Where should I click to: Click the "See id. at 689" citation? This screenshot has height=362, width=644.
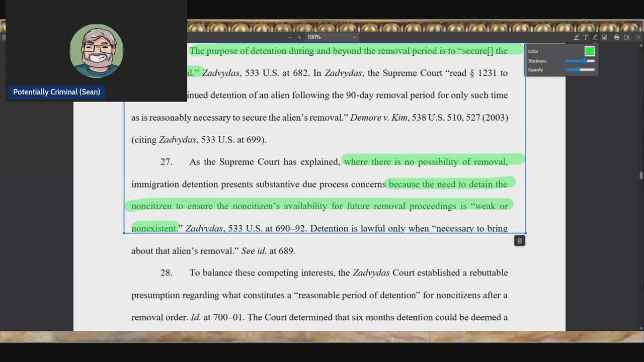(x=268, y=251)
